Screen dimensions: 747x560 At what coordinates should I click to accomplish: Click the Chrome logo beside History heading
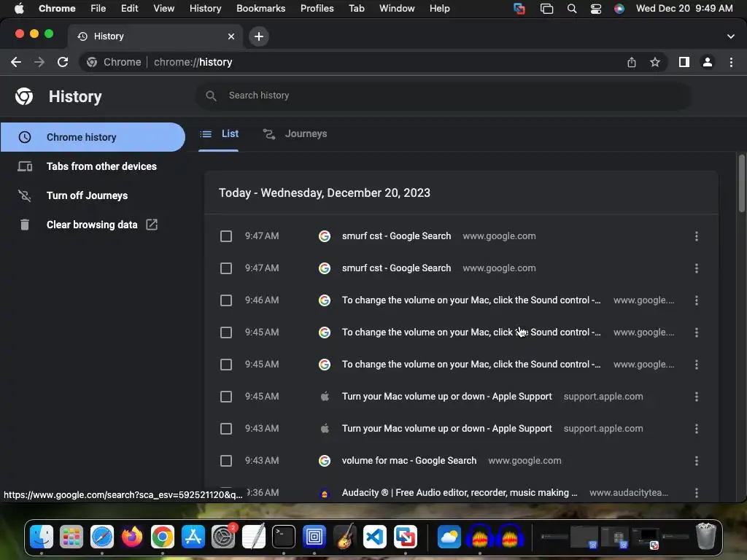click(24, 96)
